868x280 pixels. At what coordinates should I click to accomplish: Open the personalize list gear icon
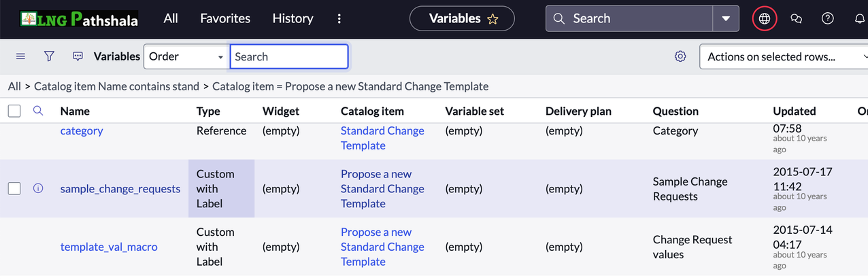(680, 56)
